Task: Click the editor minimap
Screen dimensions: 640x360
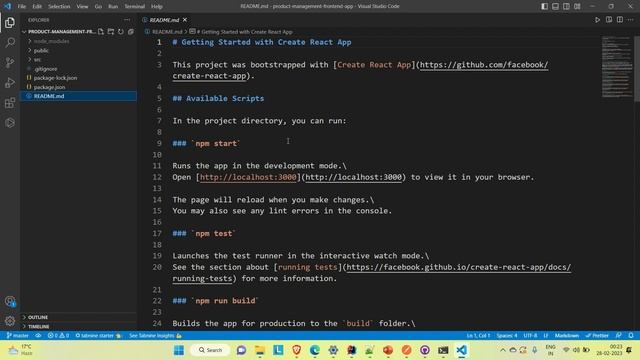Action: pyautogui.click(x=617, y=67)
